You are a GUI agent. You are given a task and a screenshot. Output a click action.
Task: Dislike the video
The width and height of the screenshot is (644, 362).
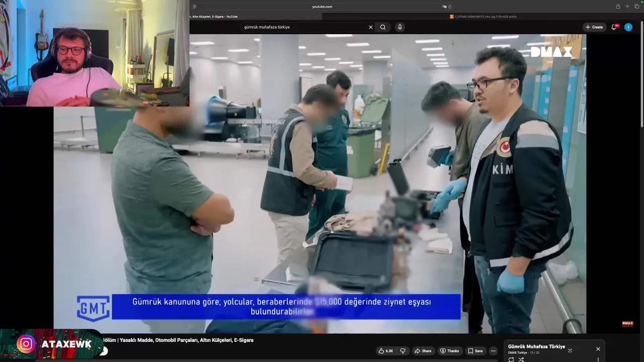pos(403,351)
